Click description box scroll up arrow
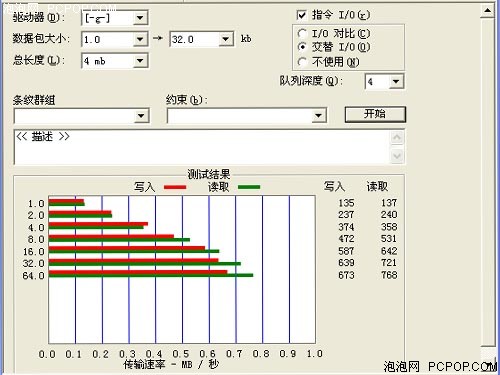This screenshot has width=500, height=375. [397, 138]
